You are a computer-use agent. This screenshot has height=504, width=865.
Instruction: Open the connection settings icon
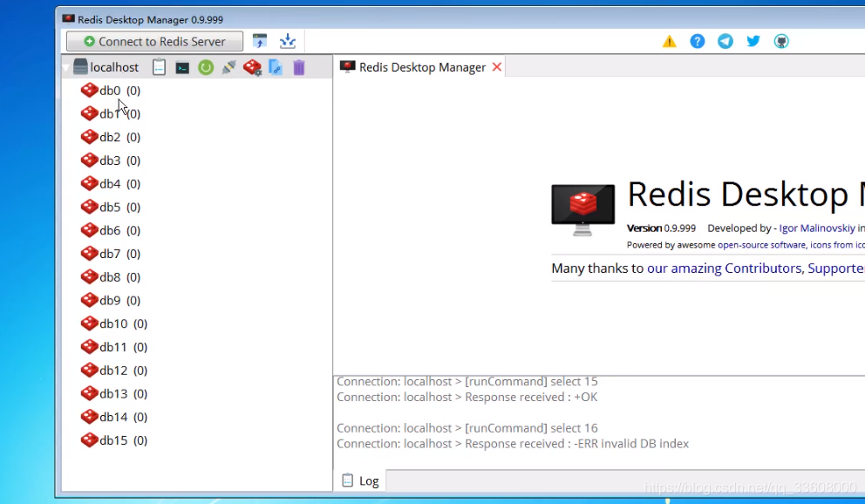[x=252, y=67]
